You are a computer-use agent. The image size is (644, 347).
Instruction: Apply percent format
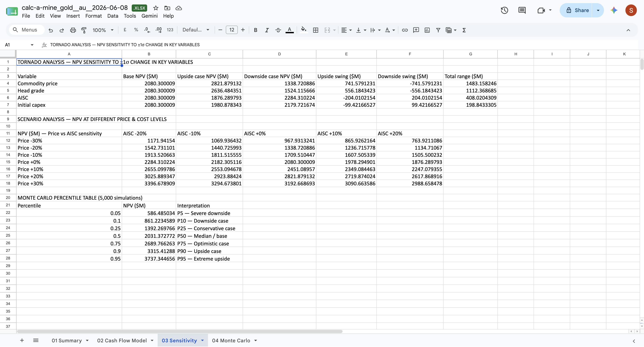[x=136, y=30]
